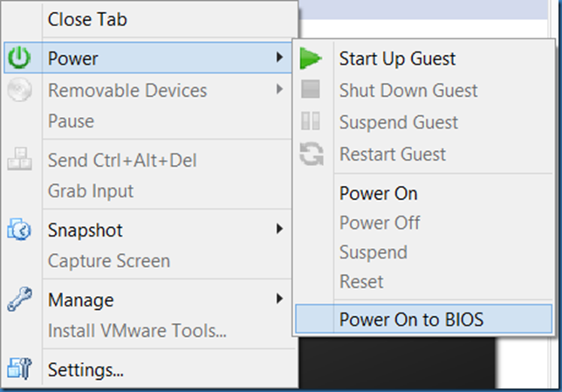
Task: Choose the Start Up Guest option
Action: [x=397, y=59]
